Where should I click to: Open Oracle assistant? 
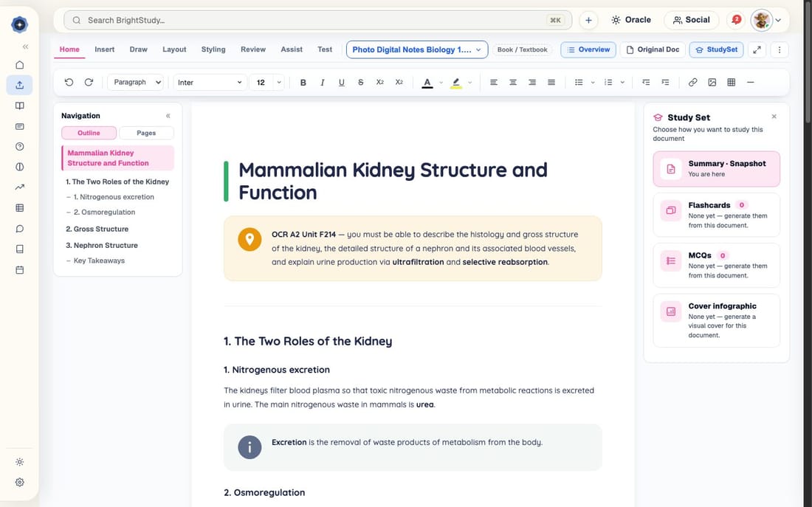(x=630, y=20)
